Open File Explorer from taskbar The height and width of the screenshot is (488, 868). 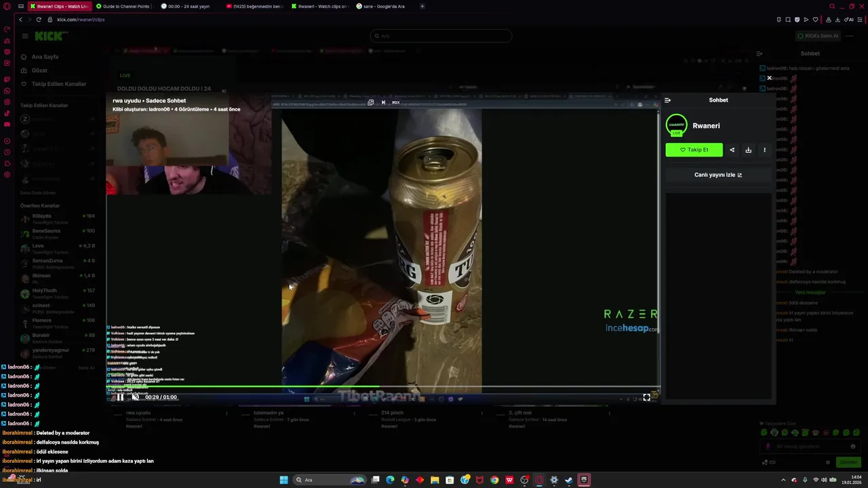pos(435,480)
